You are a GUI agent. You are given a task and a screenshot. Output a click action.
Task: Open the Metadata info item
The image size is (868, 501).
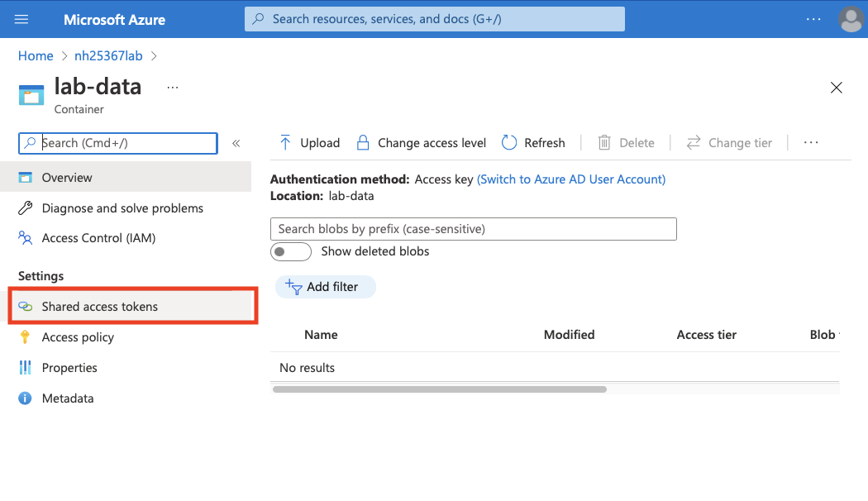(x=67, y=398)
